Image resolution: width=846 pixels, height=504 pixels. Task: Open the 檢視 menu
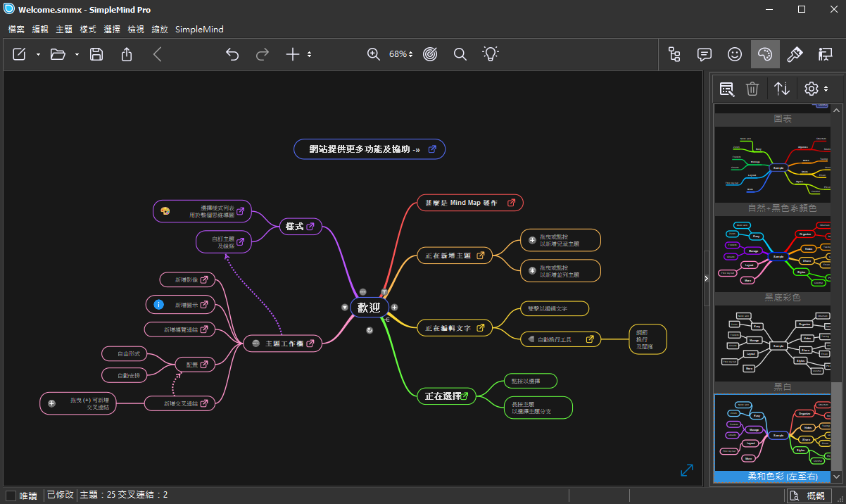(136, 30)
